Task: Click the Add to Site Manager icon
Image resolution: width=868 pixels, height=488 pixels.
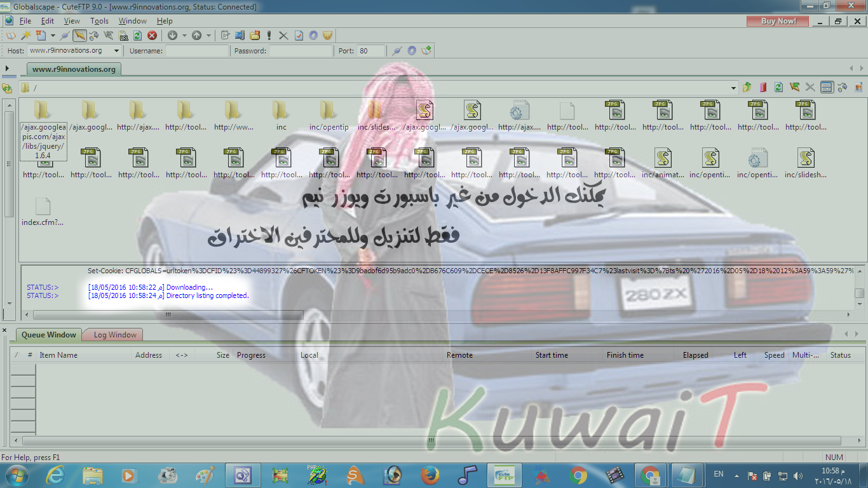Action: click(x=426, y=51)
